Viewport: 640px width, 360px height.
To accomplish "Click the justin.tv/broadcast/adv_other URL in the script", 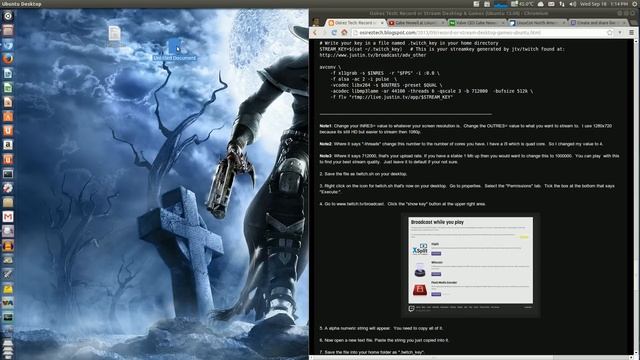I will [373, 55].
